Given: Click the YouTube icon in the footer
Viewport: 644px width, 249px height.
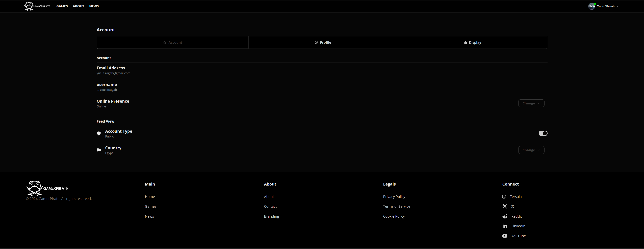Looking at the screenshot, I should pyautogui.click(x=504, y=236).
